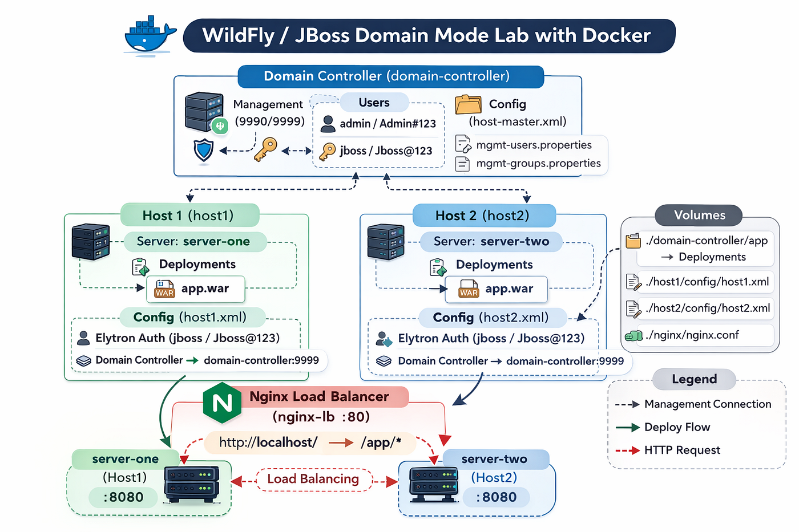Click the Users label
The image size is (799, 532).
[x=374, y=103]
